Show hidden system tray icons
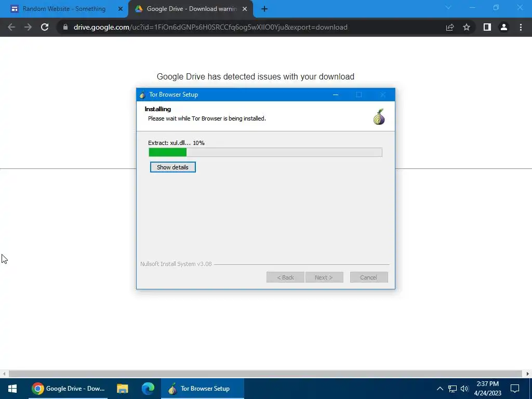The width and height of the screenshot is (532, 399). point(440,389)
